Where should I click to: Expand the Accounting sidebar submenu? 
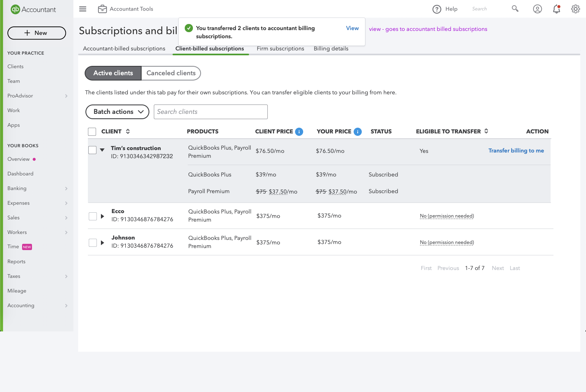(66, 306)
